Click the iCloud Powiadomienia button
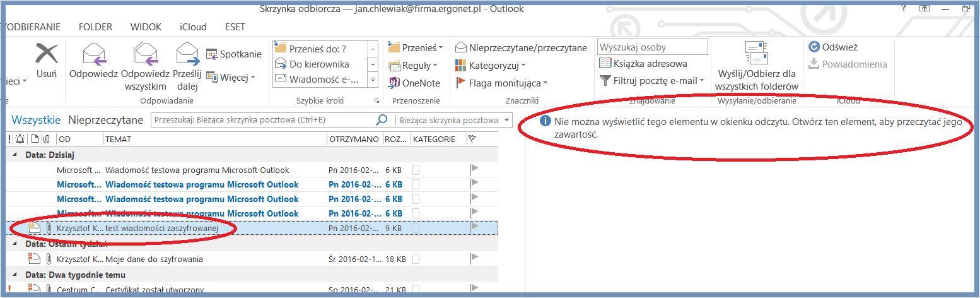Screen dimensions: 980x298 point(848,64)
